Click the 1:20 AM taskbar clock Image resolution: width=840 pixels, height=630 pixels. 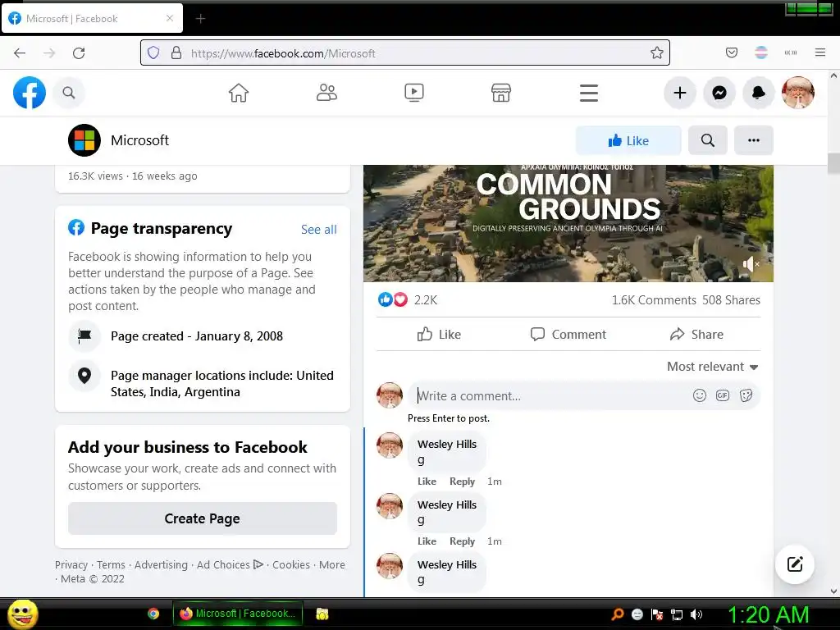point(768,614)
